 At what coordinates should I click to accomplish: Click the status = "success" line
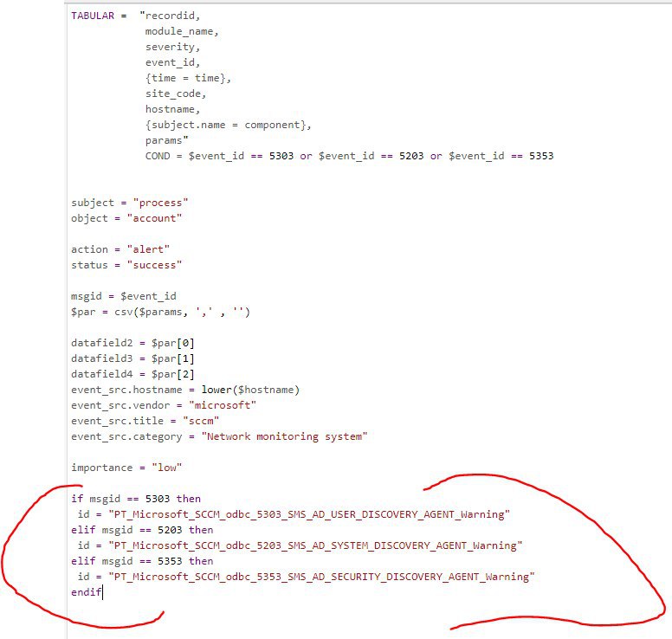tap(126, 265)
